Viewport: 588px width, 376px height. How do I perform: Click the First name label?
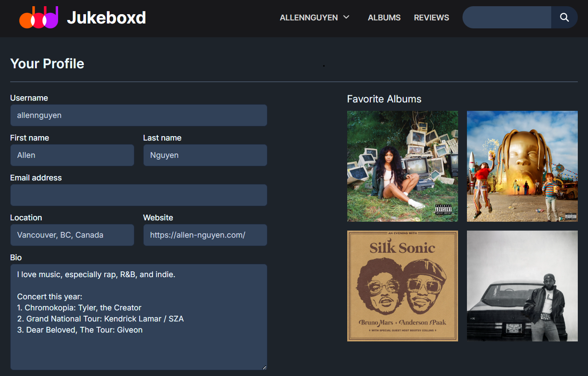pyautogui.click(x=29, y=138)
